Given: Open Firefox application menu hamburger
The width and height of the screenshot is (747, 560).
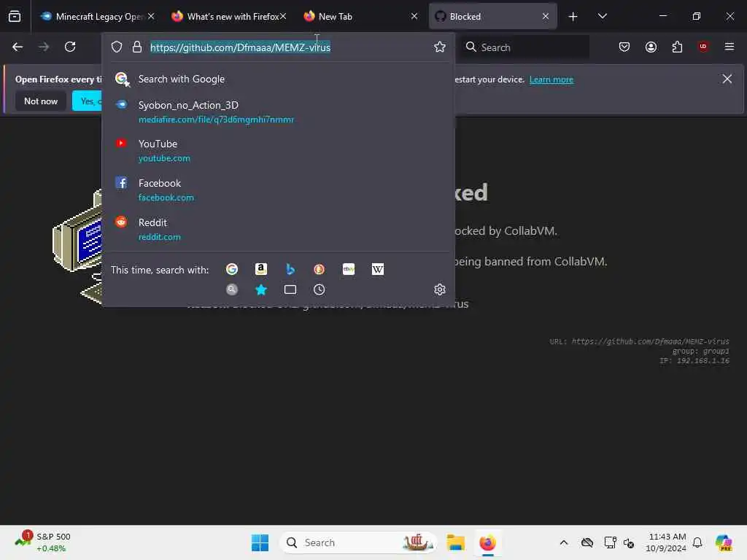Looking at the screenshot, I should pos(729,47).
